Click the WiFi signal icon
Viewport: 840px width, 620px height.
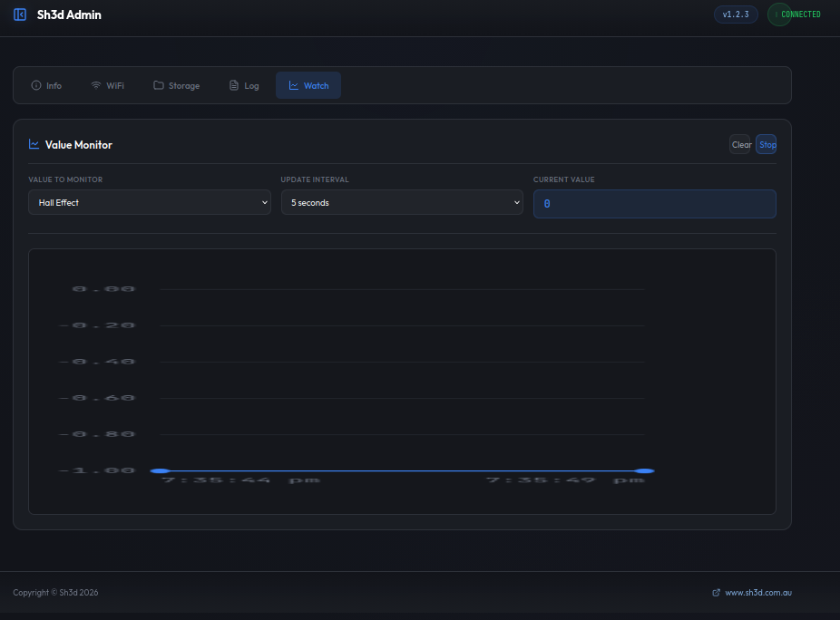click(x=96, y=86)
